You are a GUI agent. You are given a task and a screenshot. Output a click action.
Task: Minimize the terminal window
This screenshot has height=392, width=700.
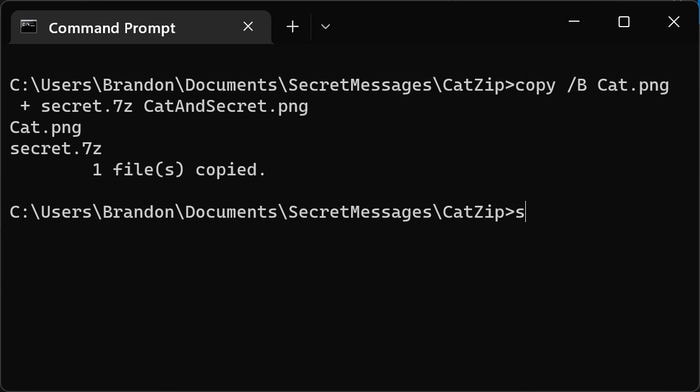574,21
